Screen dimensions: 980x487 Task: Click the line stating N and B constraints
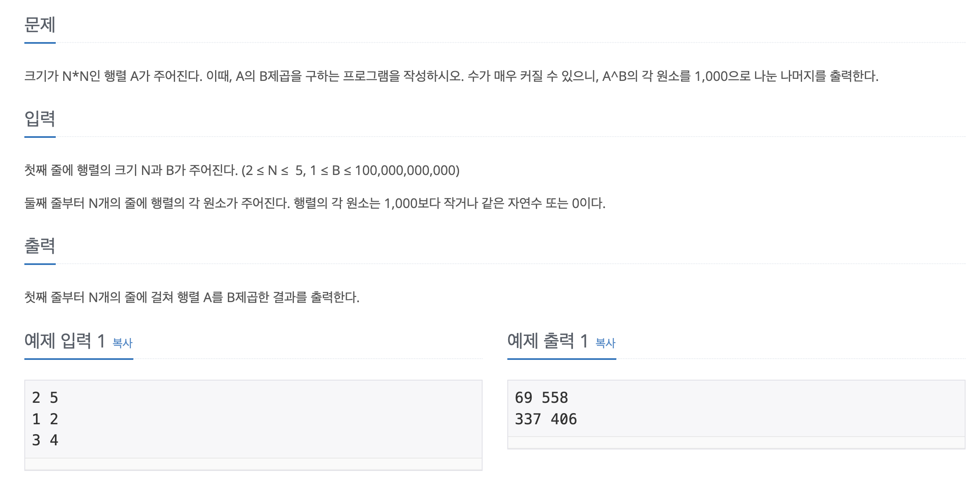(241, 170)
